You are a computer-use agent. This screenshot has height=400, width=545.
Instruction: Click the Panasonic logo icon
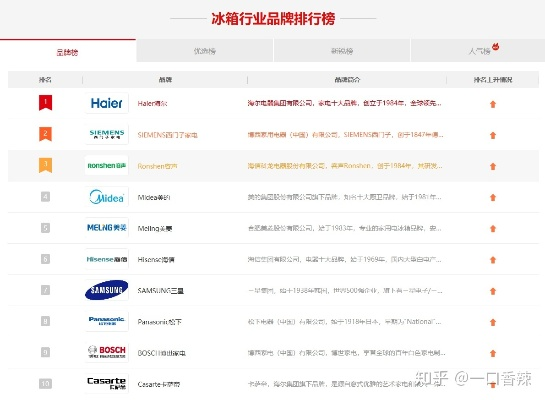(x=106, y=321)
